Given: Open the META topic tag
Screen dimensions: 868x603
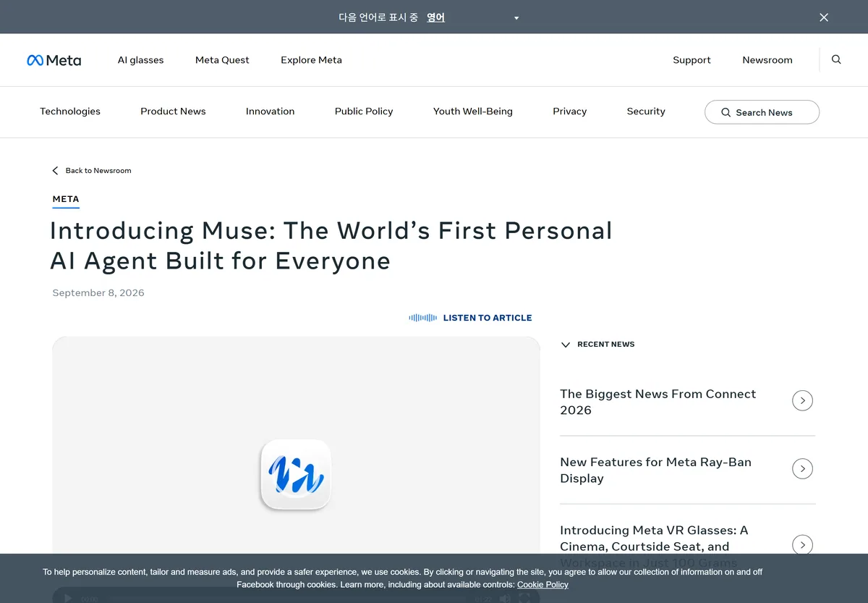Looking at the screenshot, I should click(x=66, y=199).
